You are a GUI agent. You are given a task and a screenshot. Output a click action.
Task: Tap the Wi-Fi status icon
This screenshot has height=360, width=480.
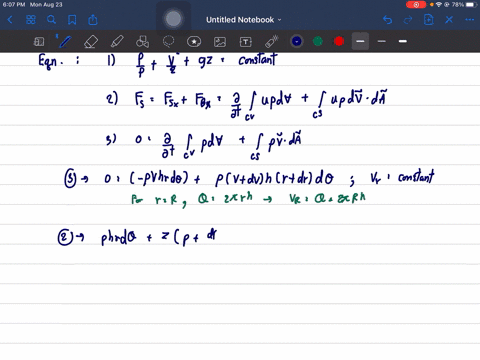(x=439, y=5)
